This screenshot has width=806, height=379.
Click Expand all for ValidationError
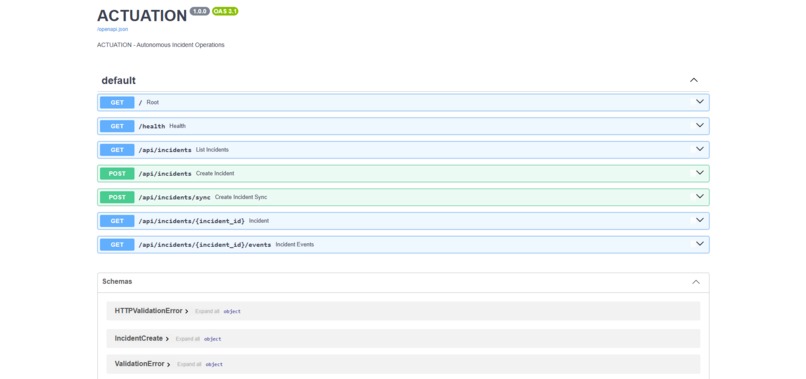click(189, 364)
